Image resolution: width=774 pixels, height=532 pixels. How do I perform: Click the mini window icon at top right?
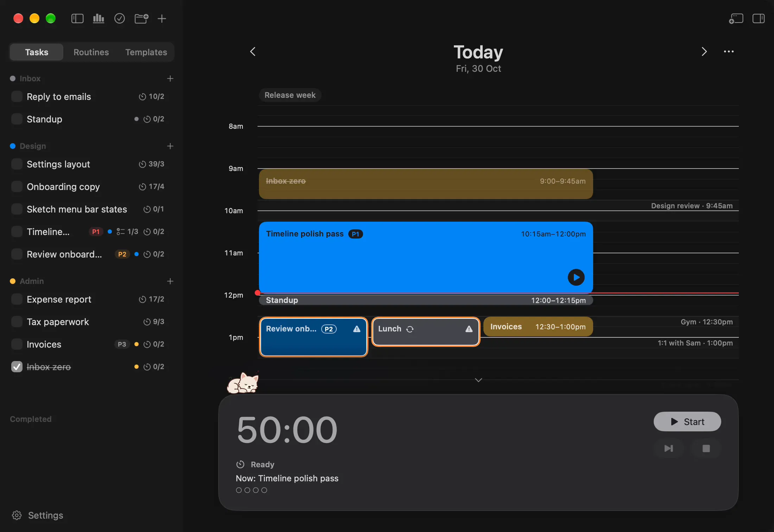pyautogui.click(x=736, y=18)
